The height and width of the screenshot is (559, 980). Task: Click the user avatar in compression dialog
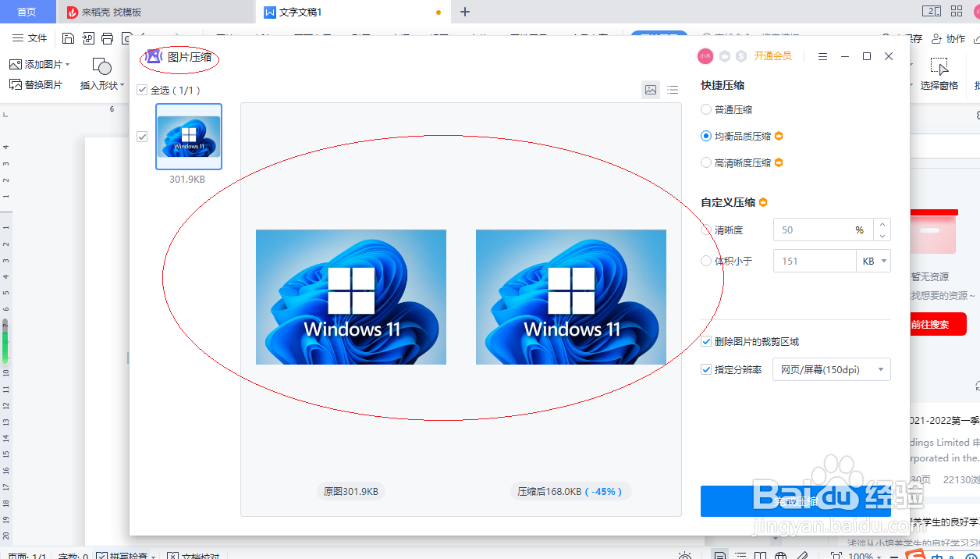pyautogui.click(x=705, y=56)
